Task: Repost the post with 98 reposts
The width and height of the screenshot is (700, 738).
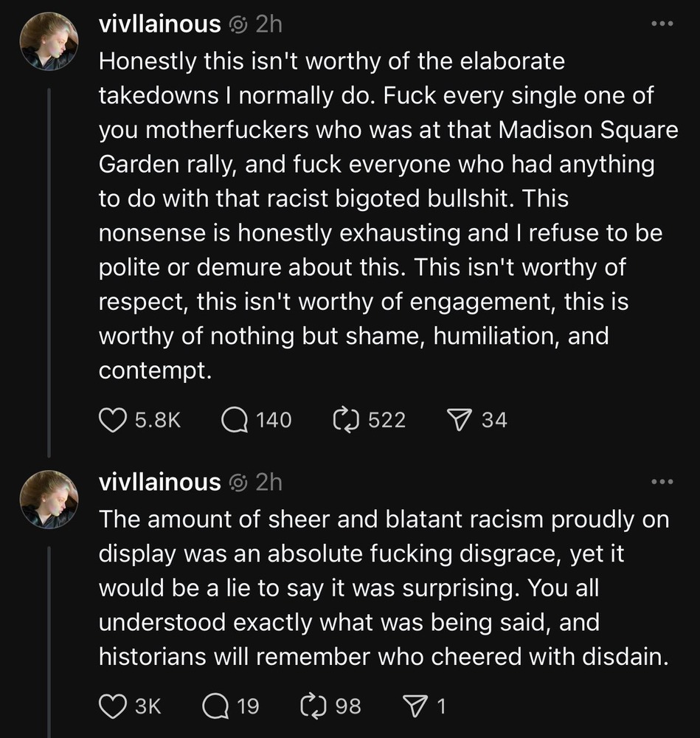Action: 313,706
